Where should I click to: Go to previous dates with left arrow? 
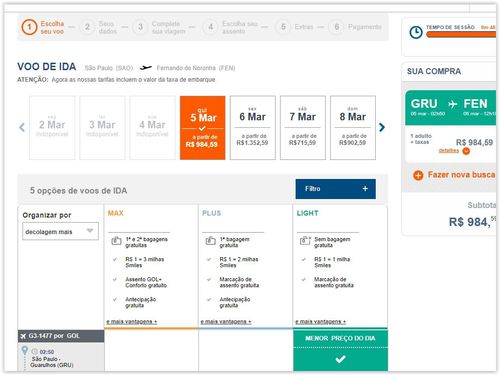(22, 127)
